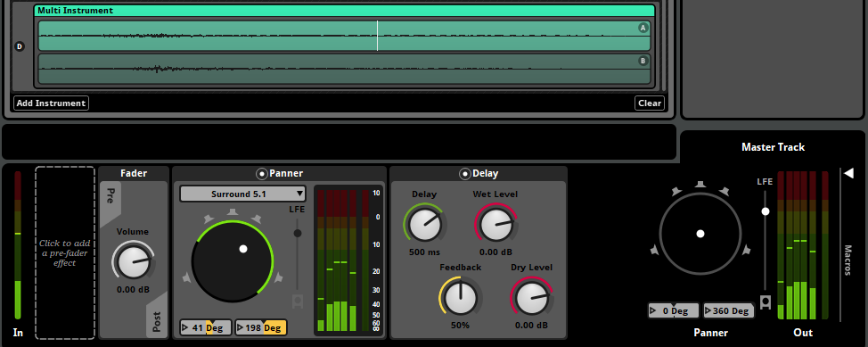This screenshot has height=347, width=868.
Task: Toggle the Panner effect bypass button
Action: click(262, 173)
